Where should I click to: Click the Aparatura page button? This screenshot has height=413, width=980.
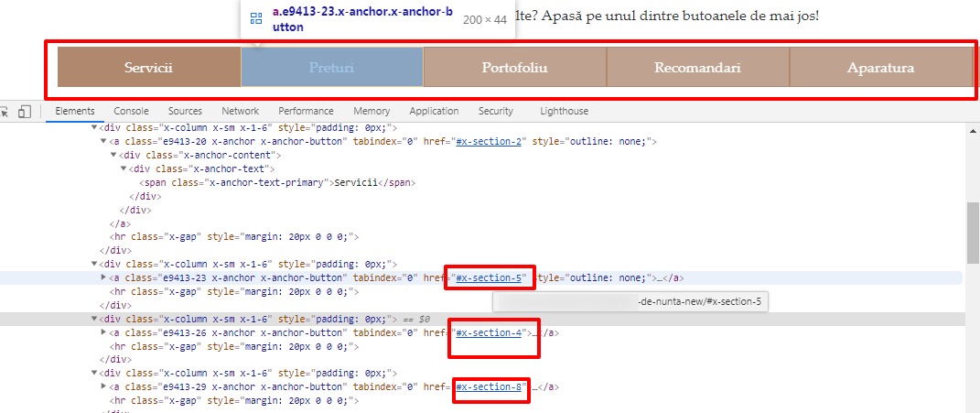click(880, 67)
